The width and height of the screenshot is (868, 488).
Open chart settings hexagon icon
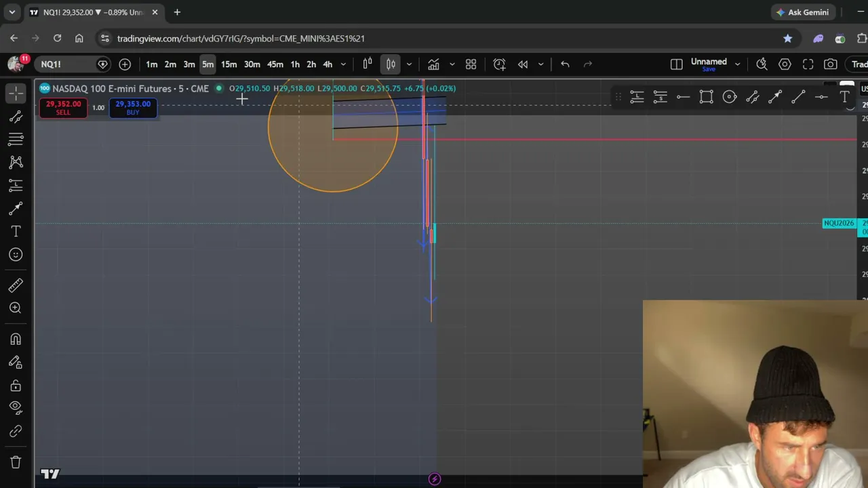pos(785,64)
